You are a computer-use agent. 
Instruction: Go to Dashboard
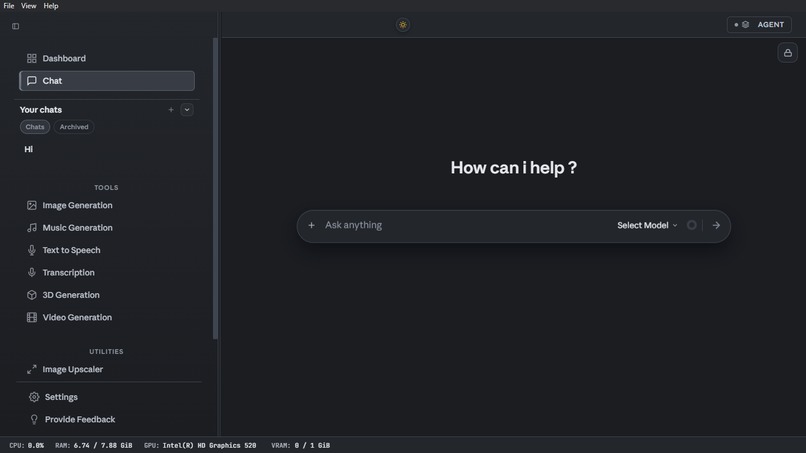(x=107, y=59)
